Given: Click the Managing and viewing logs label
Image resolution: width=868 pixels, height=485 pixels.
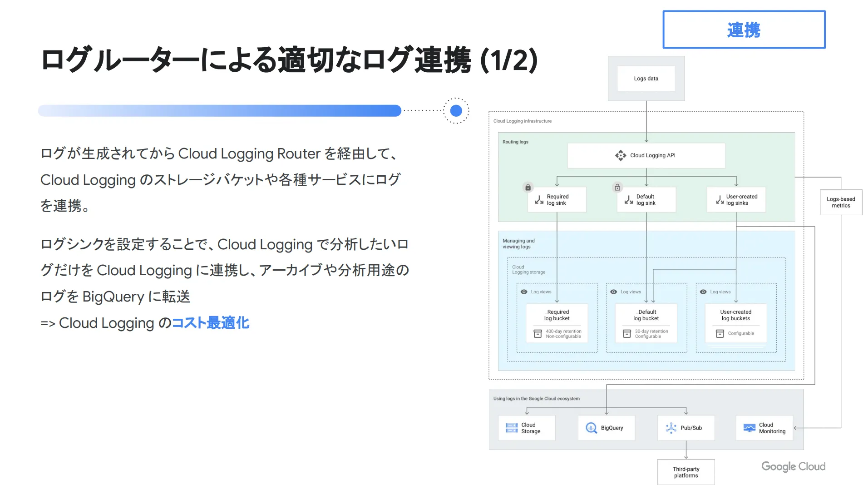Looking at the screenshot, I should coord(518,244).
